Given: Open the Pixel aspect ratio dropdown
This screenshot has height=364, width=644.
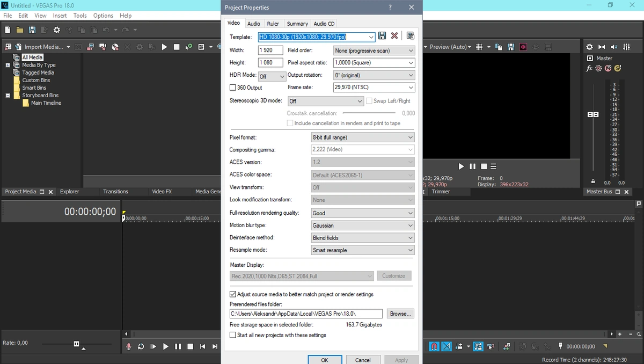Looking at the screenshot, I should tap(374, 63).
